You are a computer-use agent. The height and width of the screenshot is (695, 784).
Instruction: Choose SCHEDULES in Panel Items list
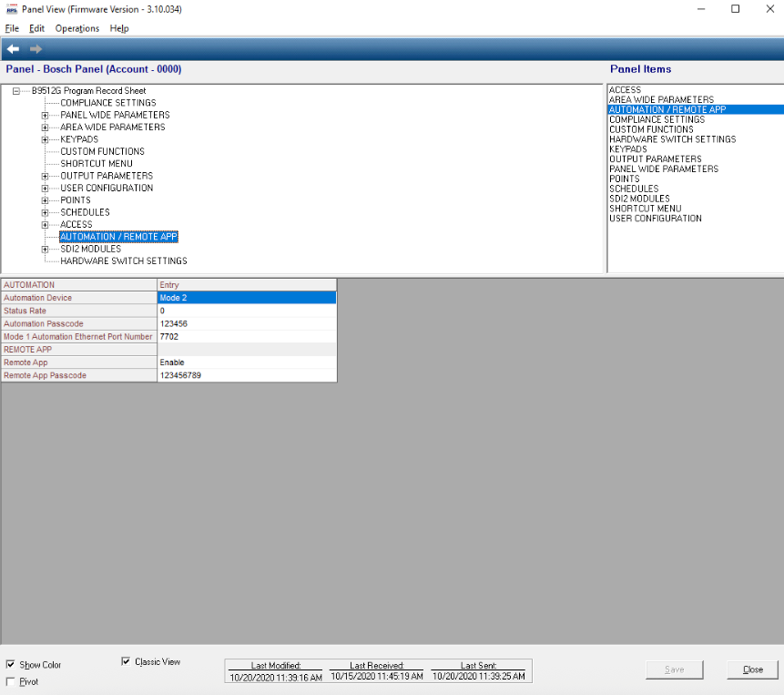click(634, 189)
